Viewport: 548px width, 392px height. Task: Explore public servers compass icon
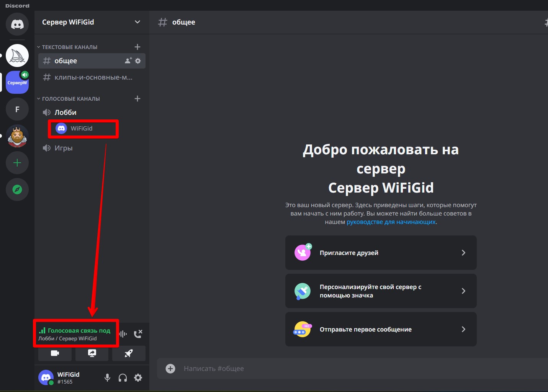(x=17, y=189)
